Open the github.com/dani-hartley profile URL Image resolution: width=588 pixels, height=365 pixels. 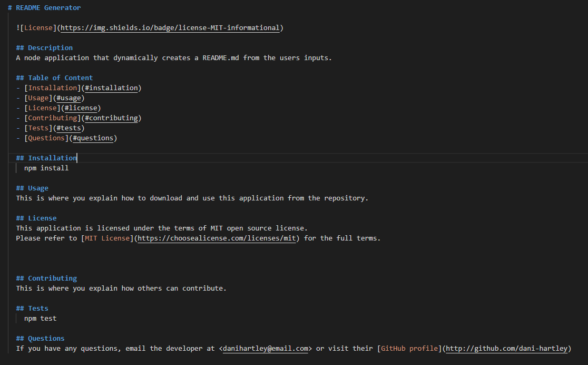tap(507, 349)
